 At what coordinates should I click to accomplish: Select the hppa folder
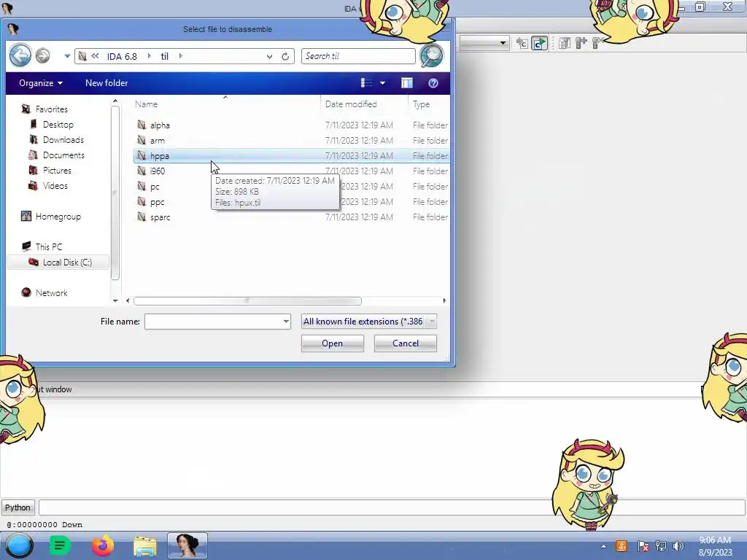291,156
